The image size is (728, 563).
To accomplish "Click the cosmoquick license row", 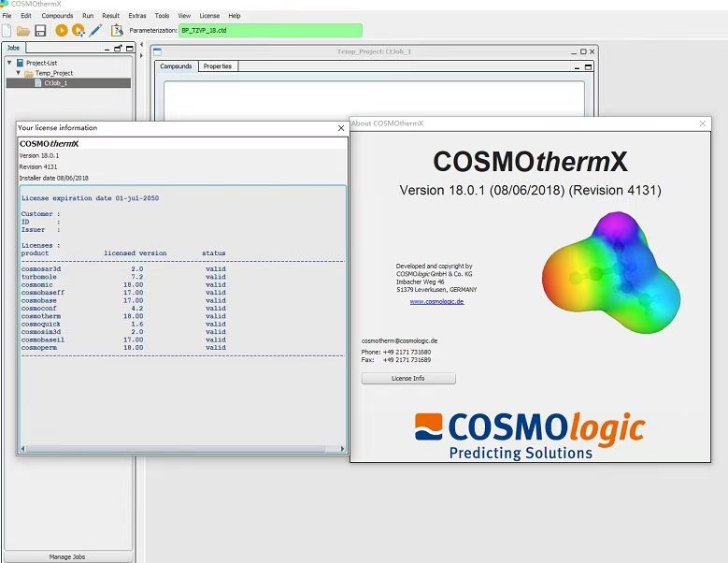I will click(x=123, y=324).
